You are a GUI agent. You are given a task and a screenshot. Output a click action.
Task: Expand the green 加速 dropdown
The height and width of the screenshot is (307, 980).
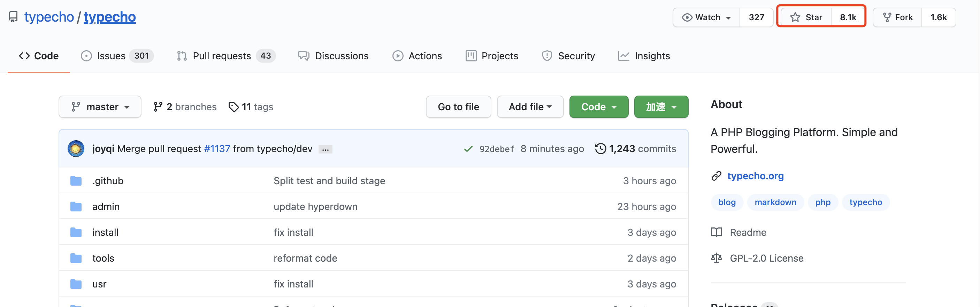(x=661, y=107)
